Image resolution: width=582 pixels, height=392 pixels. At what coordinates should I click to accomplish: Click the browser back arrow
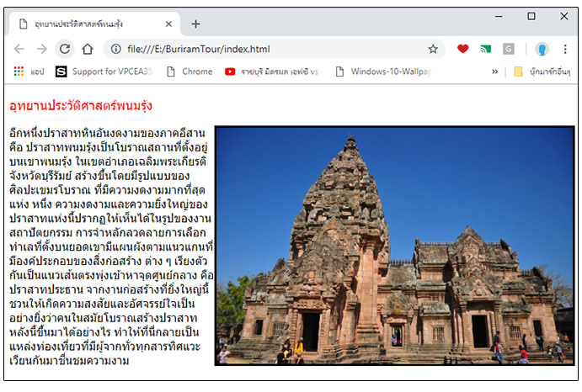19,49
